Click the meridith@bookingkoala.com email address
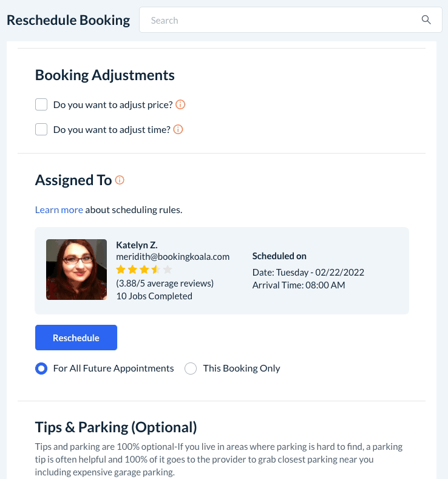The height and width of the screenshot is (479, 448). (173, 257)
